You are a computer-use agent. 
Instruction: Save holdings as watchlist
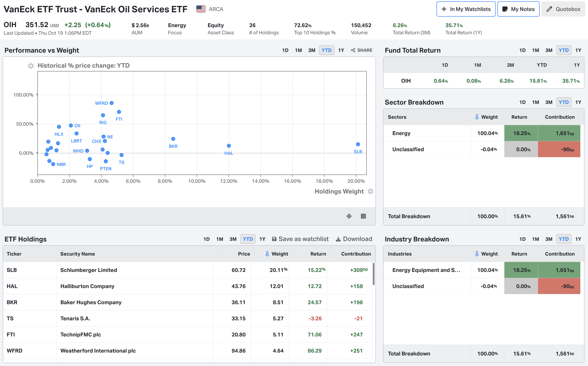click(300, 239)
